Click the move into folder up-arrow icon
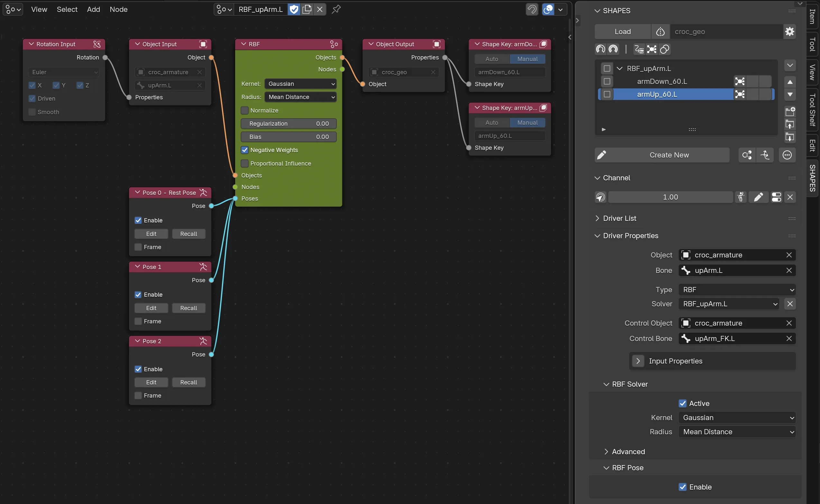 click(790, 124)
